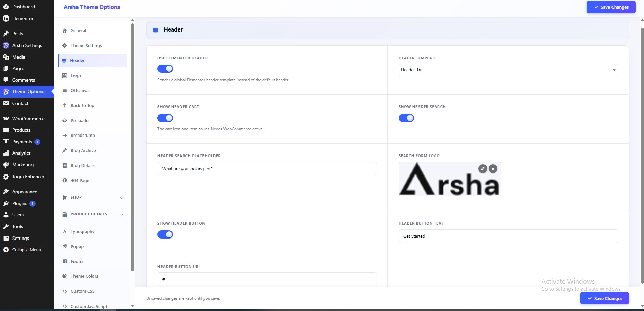Click the Arsha Settings icon in the sidebar

pyautogui.click(x=6, y=45)
